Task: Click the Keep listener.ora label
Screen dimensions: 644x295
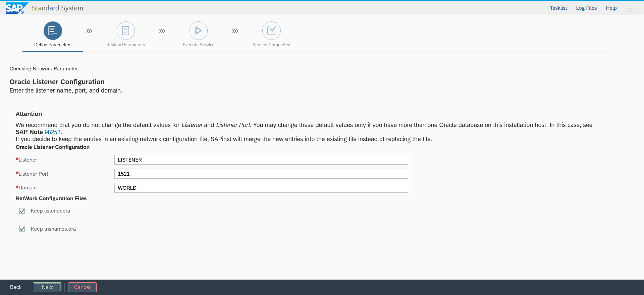Action: (50, 211)
